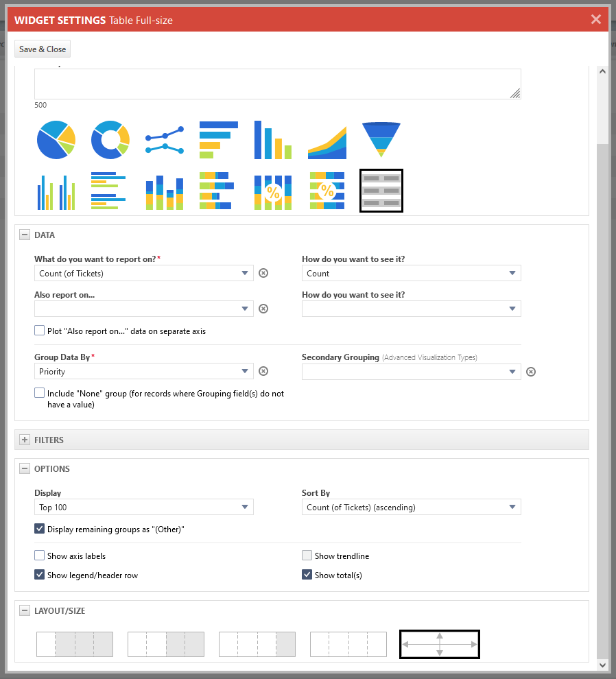Open the Sort By dropdown

click(x=411, y=508)
